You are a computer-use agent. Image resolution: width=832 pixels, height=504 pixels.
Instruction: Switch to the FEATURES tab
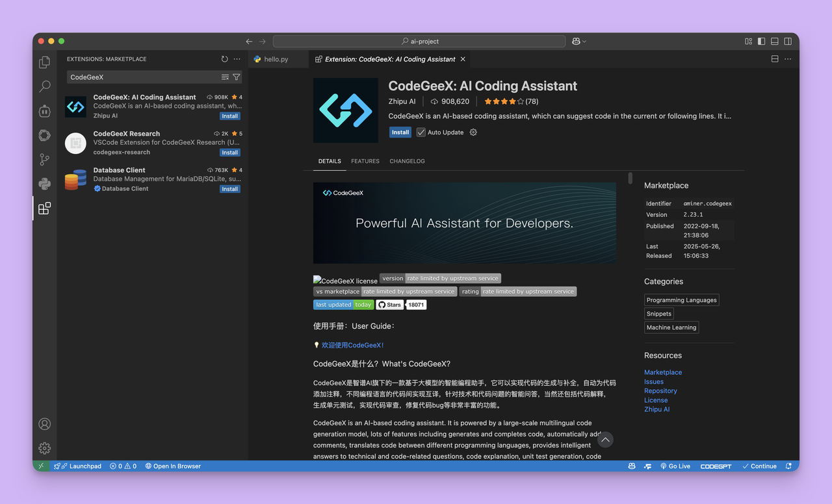pos(365,161)
